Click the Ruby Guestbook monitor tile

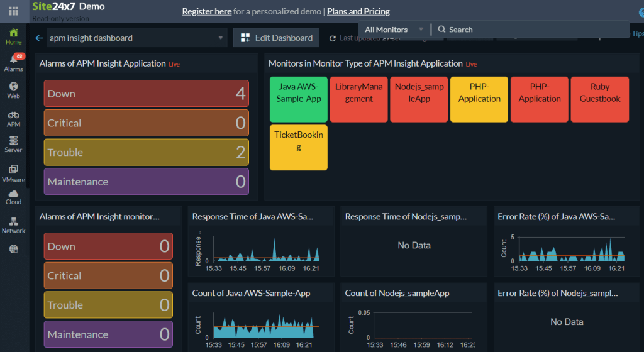coord(600,99)
